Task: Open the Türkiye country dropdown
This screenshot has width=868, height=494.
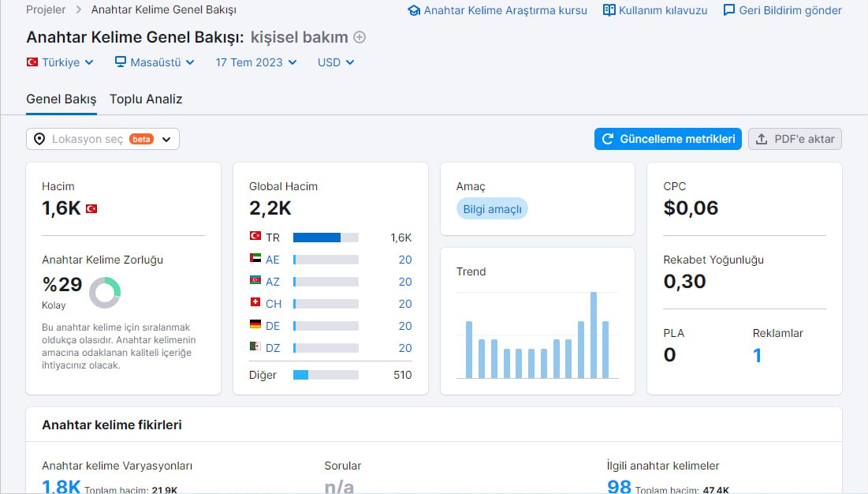Action: click(x=60, y=62)
